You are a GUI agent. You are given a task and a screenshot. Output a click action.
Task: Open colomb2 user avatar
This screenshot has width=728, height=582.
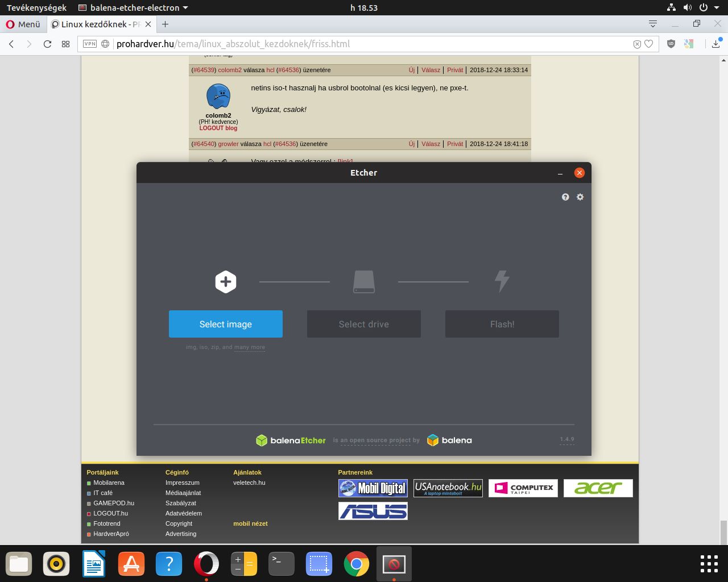pyautogui.click(x=218, y=97)
